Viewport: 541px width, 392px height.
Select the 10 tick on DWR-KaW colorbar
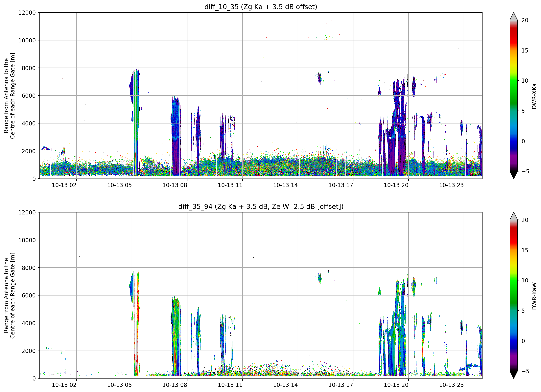click(525, 280)
